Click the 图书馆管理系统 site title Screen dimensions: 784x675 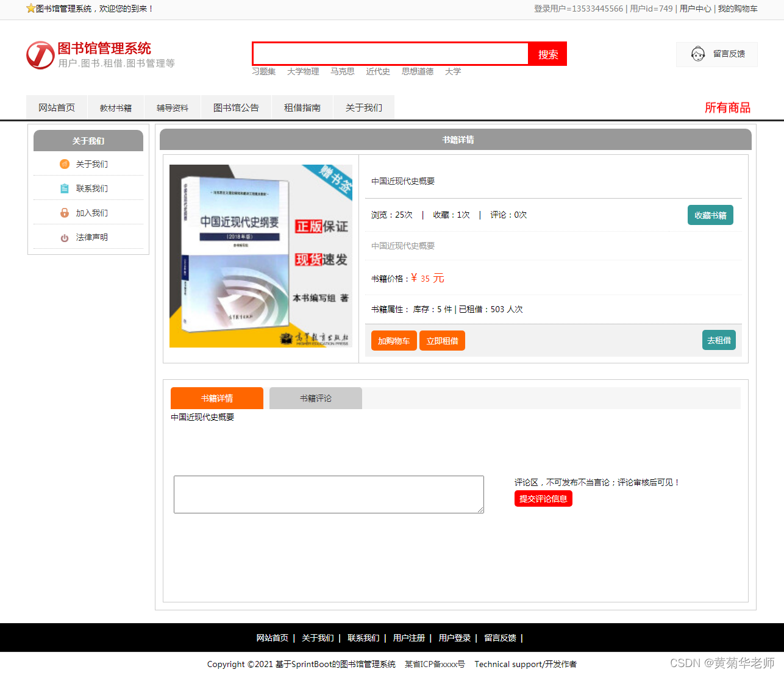[104, 48]
